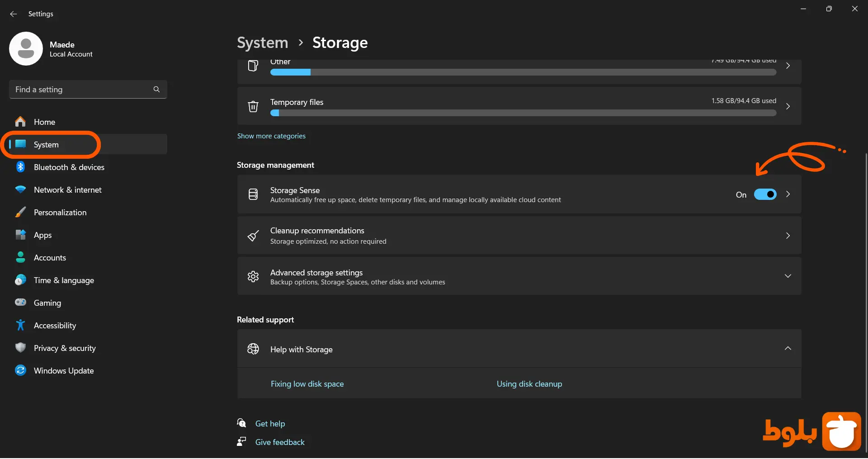Viewport: 868px width, 459px height.
Task: Click the Give feedback link
Action: pos(280,442)
